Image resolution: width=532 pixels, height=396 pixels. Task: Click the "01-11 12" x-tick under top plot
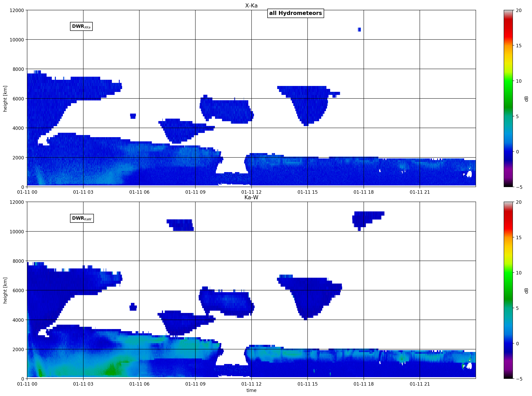(x=251, y=192)
